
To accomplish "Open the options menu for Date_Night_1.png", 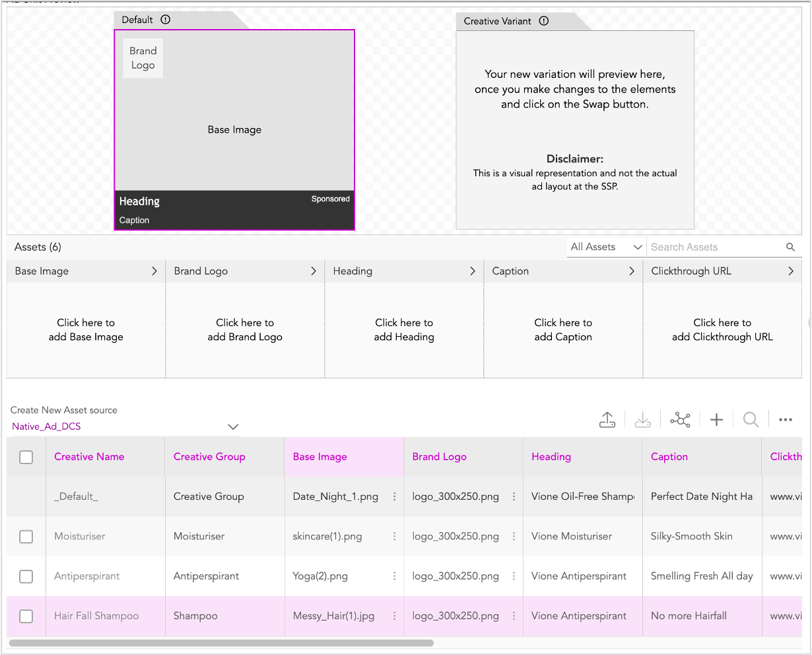I will (395, 497).
